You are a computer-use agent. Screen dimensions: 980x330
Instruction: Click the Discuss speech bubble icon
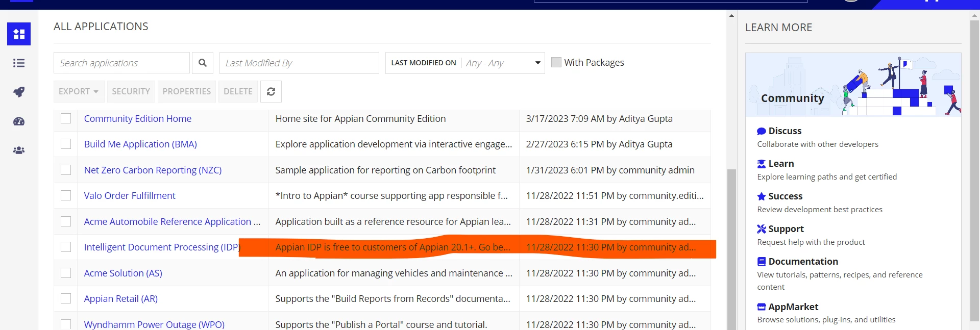pos(762,131)
